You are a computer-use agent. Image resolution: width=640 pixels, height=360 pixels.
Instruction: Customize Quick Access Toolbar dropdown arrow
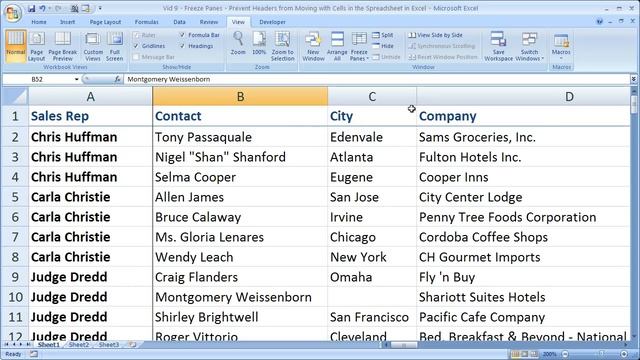coord(100,8)
